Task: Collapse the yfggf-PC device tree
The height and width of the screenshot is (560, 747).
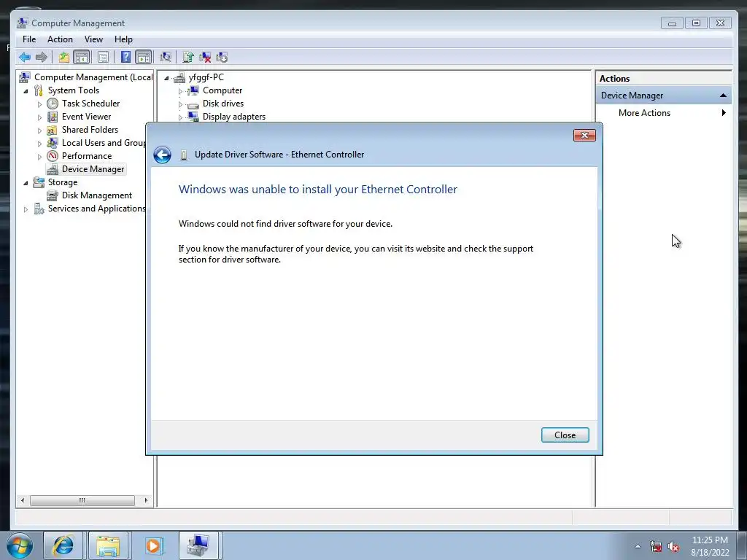Action: tap(166, 77)
